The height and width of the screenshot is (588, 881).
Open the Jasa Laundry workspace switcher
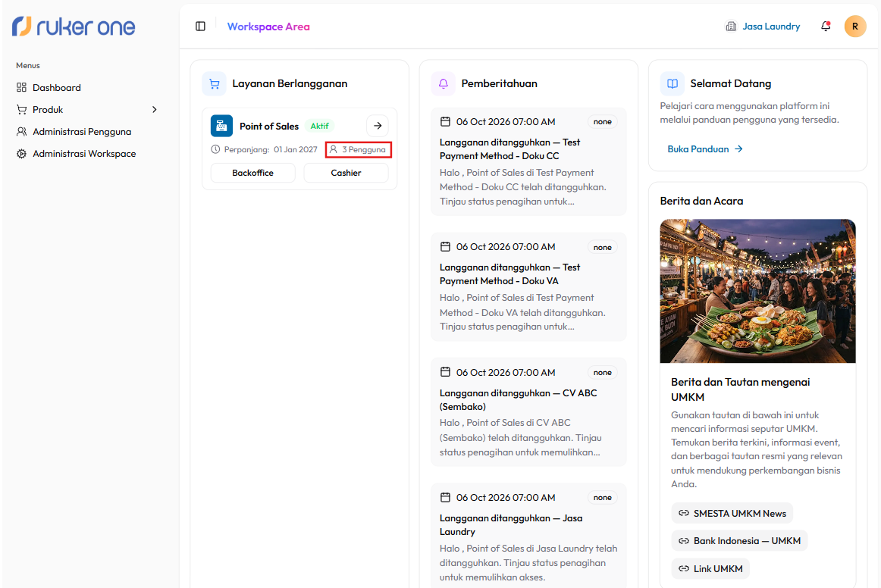(763, 27)
